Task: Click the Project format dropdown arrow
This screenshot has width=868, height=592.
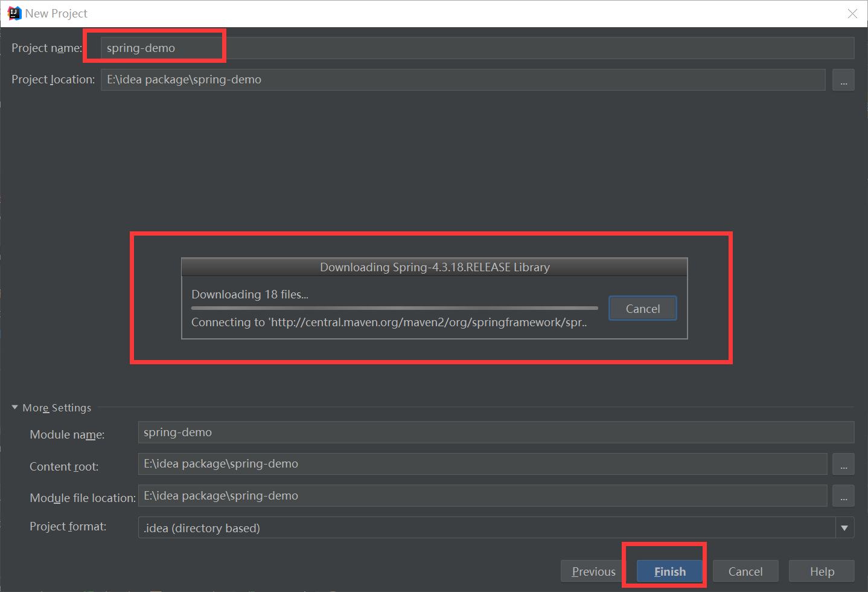Action: pyautogui.click(x=844, y=528)
